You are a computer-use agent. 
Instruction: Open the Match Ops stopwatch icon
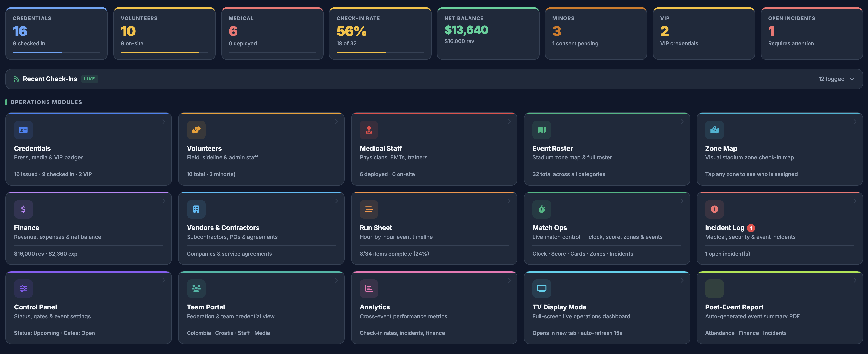pyautogui.click(x=541, y=209)
